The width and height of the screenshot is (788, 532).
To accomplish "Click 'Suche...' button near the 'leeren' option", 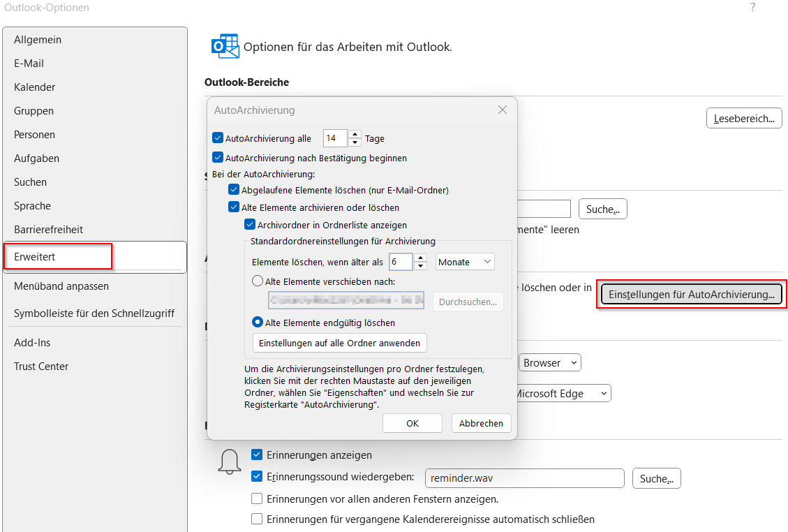I will pos(602,209).
